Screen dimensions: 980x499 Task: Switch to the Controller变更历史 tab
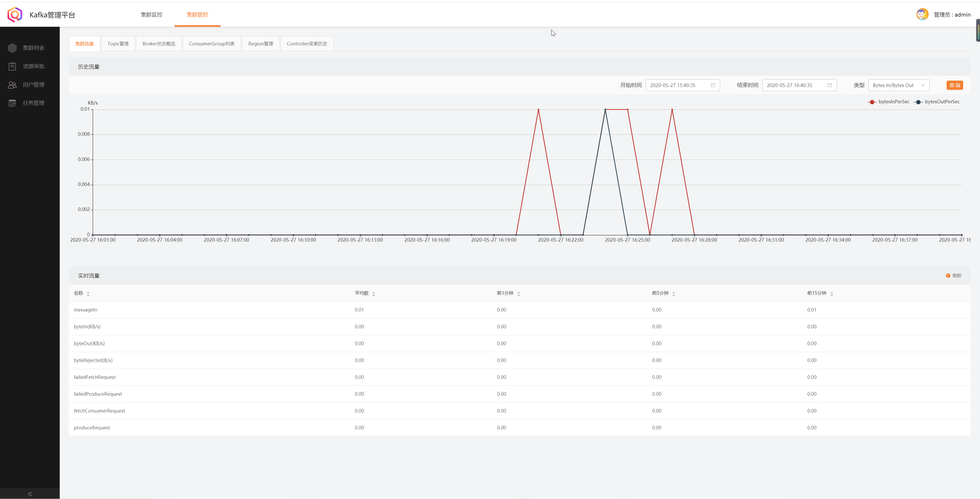click(x=307, y=44)
